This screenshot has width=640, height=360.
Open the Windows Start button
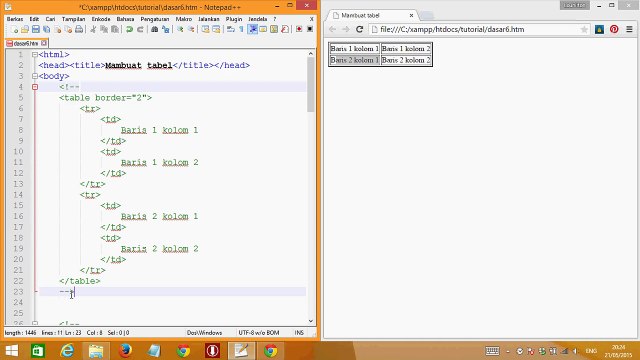(11, 351)
